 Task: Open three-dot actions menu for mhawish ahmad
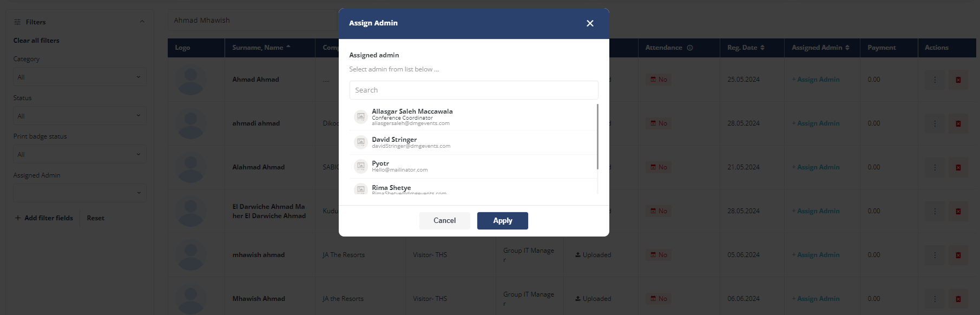click(x=935, y=255)
